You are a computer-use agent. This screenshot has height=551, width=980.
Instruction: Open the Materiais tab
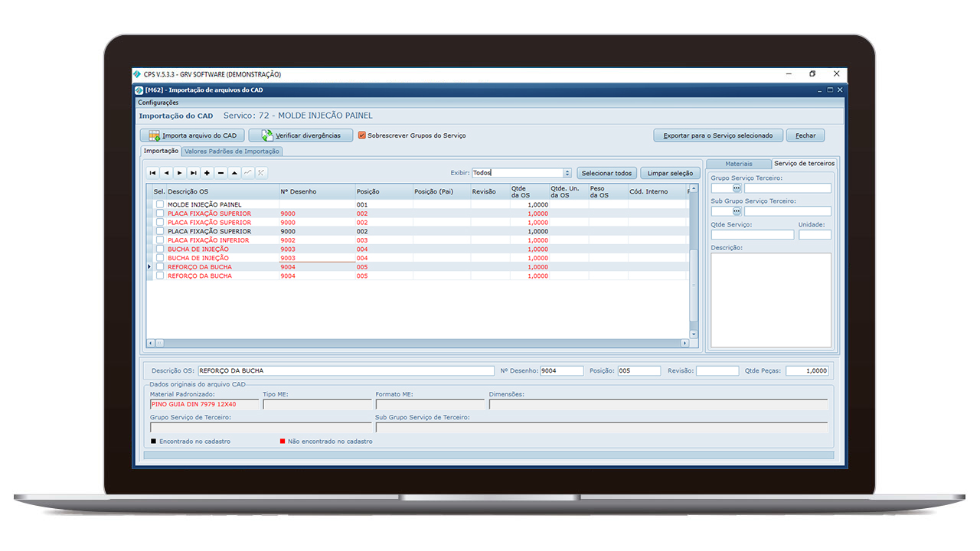738,164
